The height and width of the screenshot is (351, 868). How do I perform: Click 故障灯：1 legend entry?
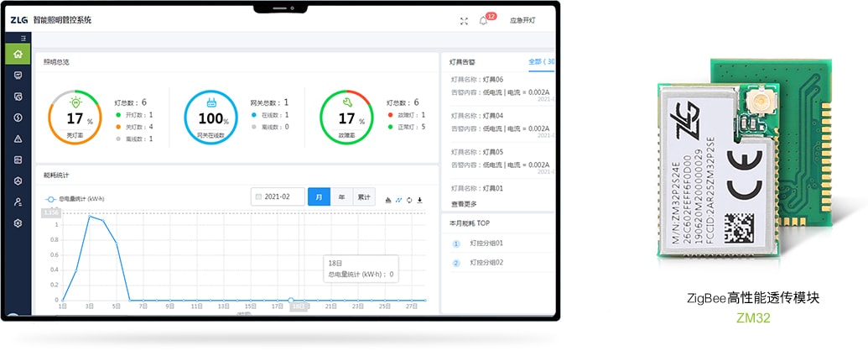click(406, 115)
